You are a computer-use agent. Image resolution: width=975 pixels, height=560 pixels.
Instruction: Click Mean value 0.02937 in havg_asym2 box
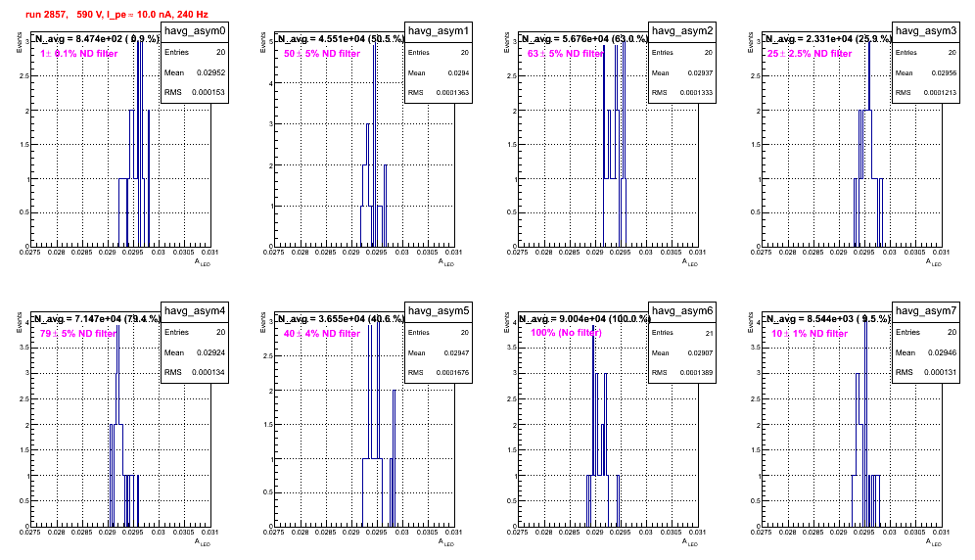coord(700,73)
